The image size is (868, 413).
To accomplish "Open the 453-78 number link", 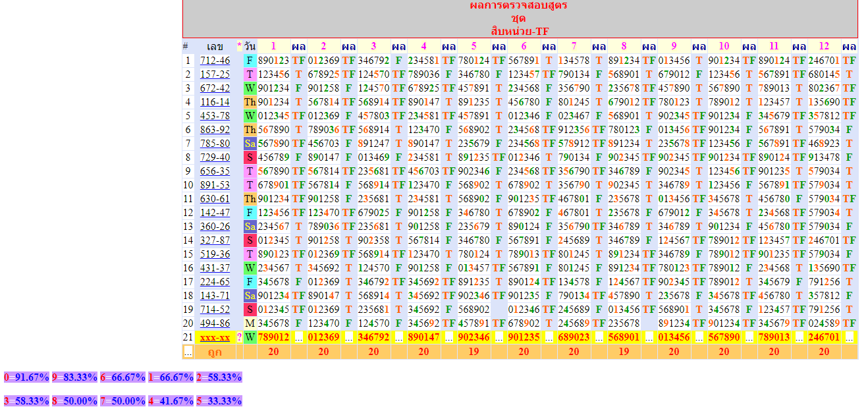I will 215,116.
